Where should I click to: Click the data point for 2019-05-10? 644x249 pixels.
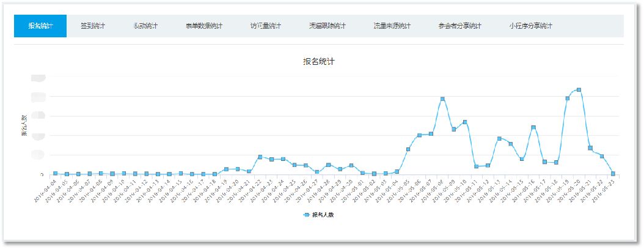pos(465,122)
